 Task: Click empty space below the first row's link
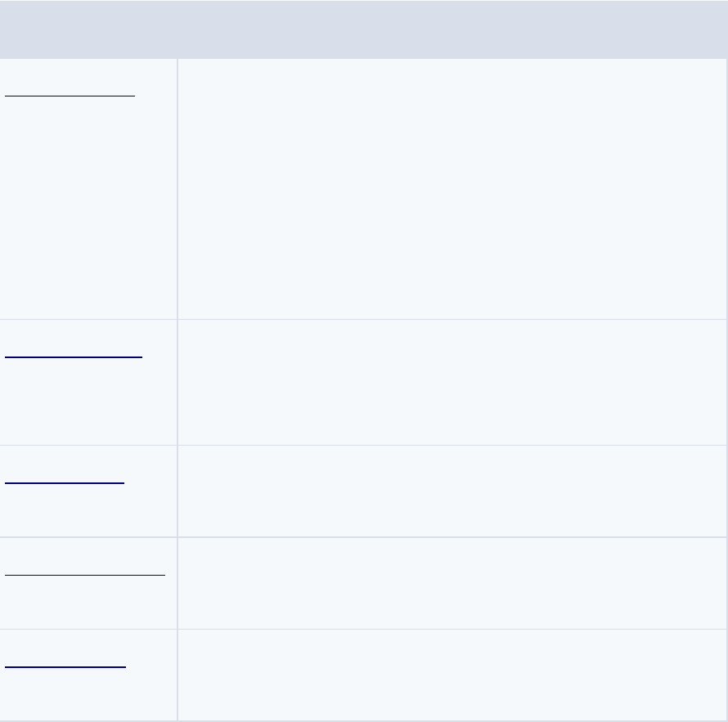88,209
